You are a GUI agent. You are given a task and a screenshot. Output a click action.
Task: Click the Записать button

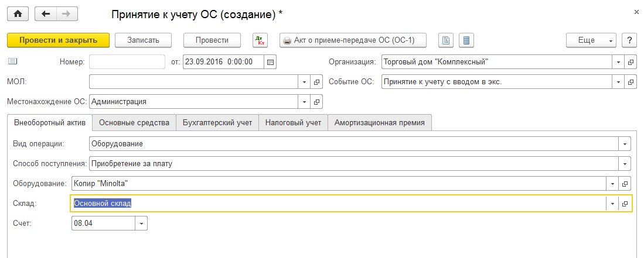(142, 40)
